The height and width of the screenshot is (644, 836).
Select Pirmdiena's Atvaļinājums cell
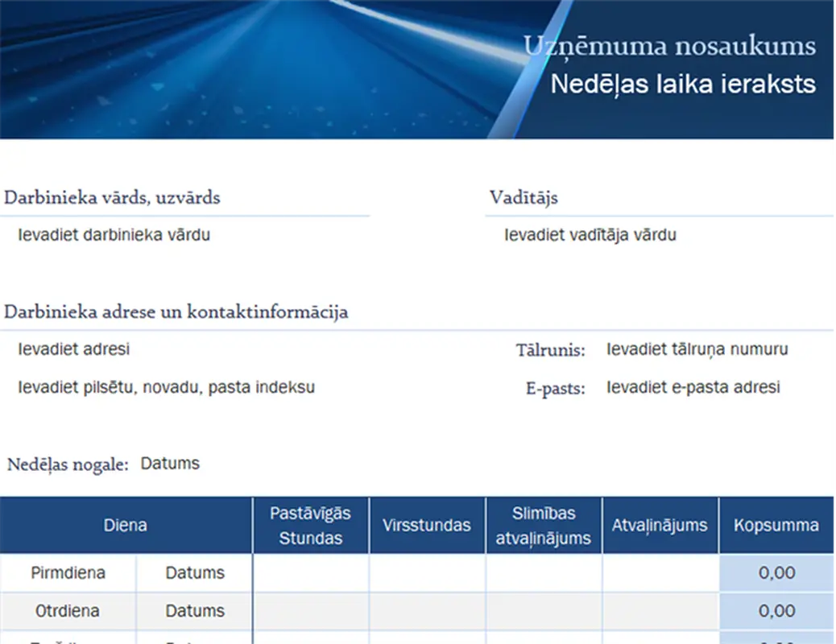click(660, 573)
